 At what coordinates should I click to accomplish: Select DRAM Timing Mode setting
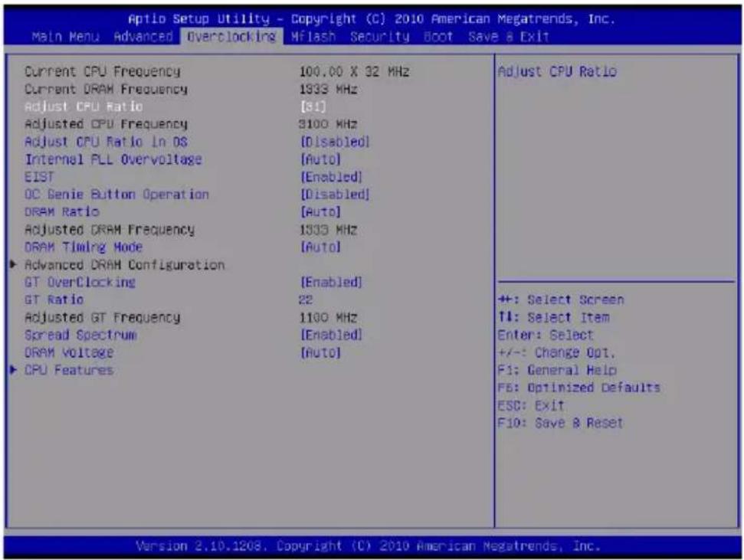pyautogui.click(x=84, y=247)
